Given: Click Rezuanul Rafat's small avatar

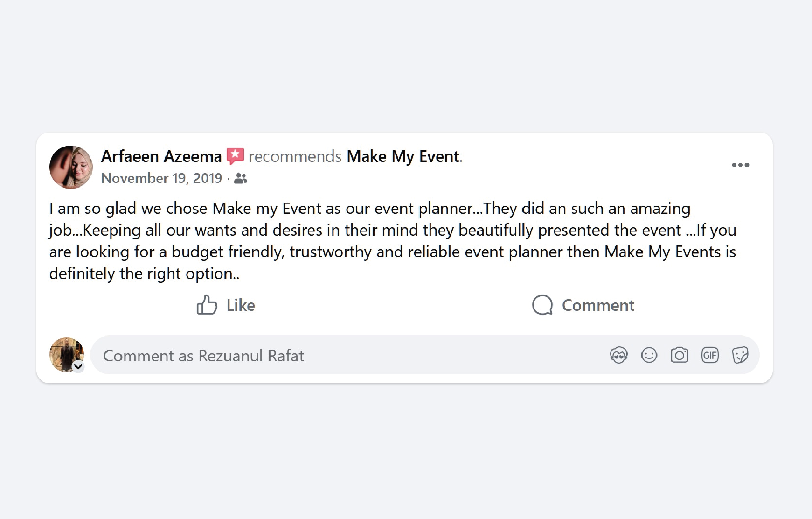Looking at the screenshot, I should pyautogui.click(x=66, y=354).
